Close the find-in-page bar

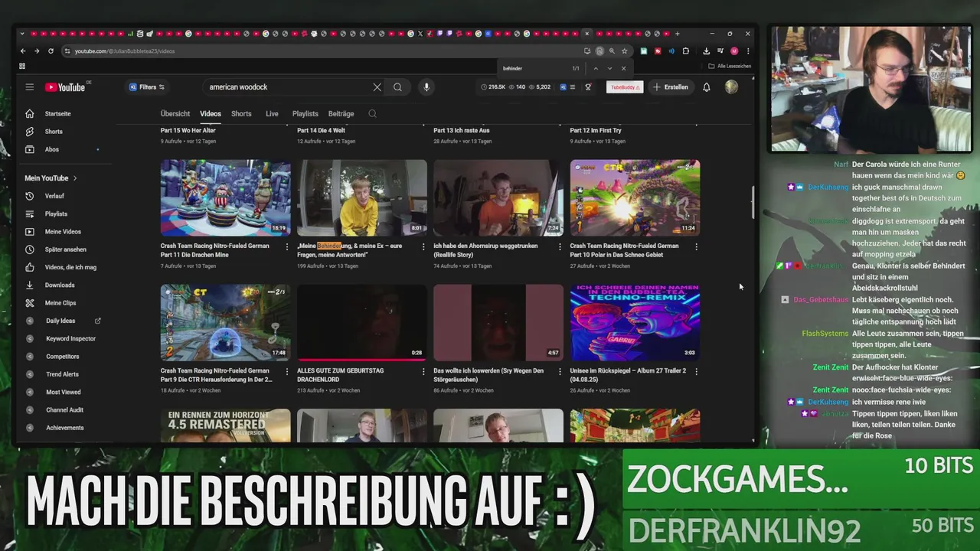tap(623, 68)
